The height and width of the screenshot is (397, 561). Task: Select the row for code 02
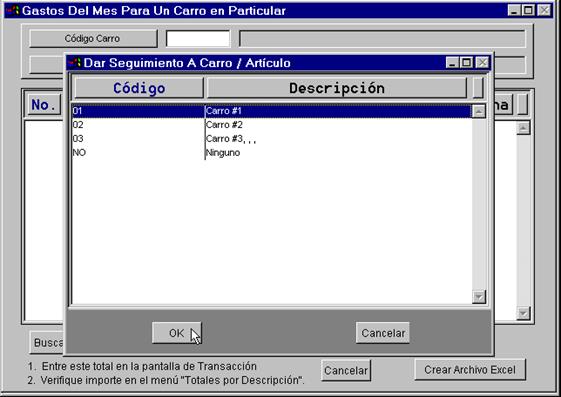tap(271, 125)
